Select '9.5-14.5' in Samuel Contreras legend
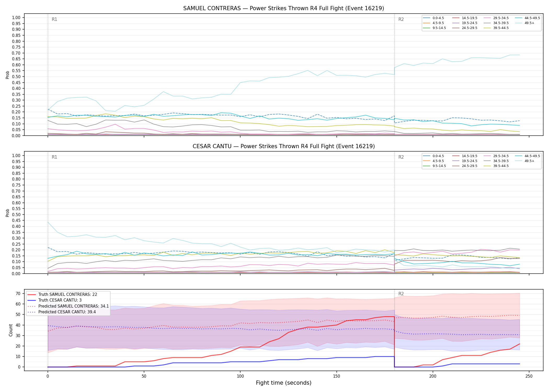The width and height of the screenshot is (549, 392). 435,28
